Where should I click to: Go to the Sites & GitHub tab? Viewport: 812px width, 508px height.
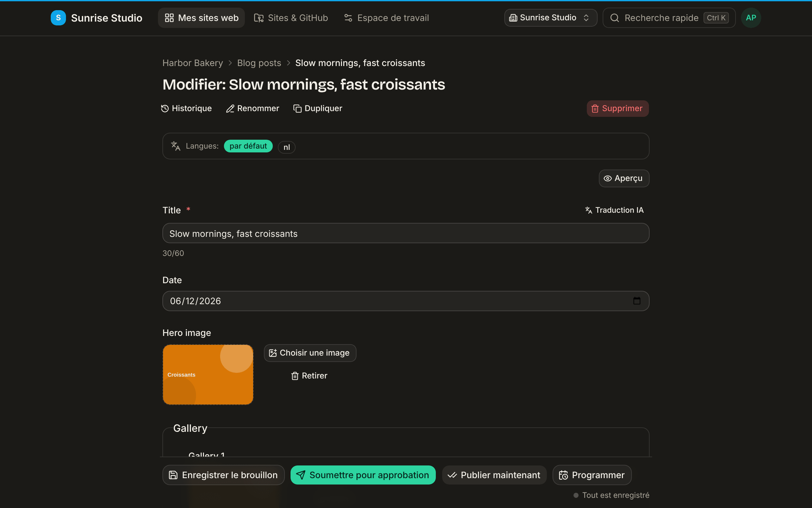point(291,18)
